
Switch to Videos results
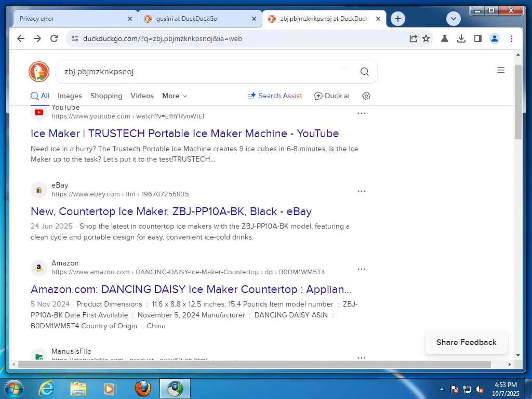pyautogui.click(x=142, y=96)
